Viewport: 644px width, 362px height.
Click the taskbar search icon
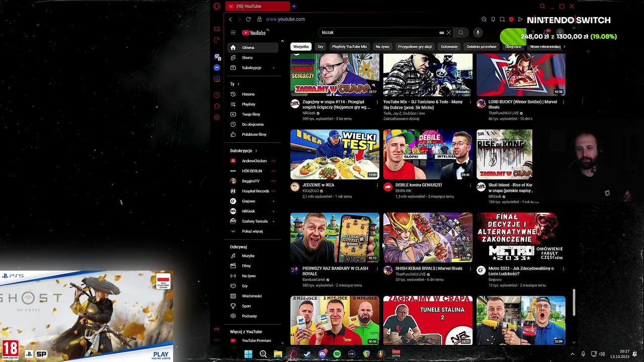(x=263, y=354)
